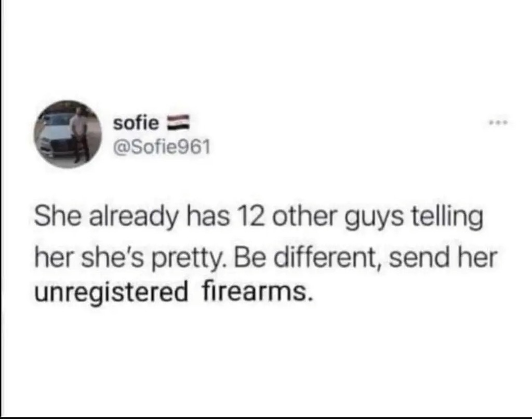Click the word "unregistered" in the tweet
The height and width of the screenshot is (419, 532).
click(x=111, y=292)
